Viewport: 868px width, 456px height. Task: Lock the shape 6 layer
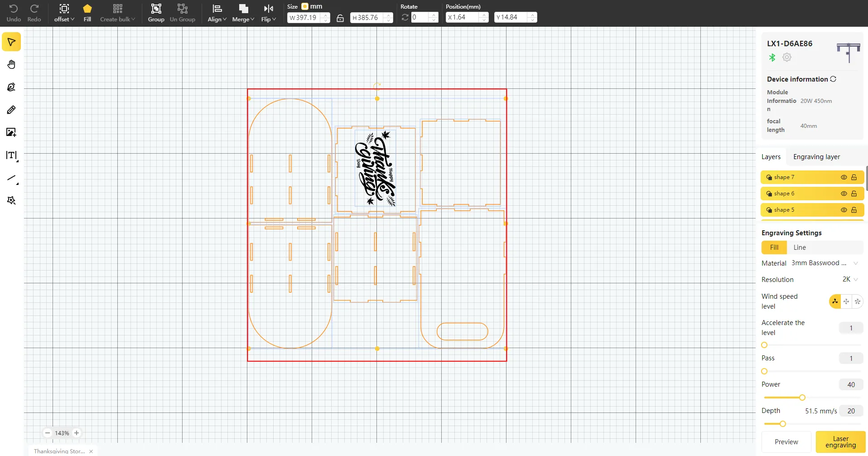(x=854, y=194)
